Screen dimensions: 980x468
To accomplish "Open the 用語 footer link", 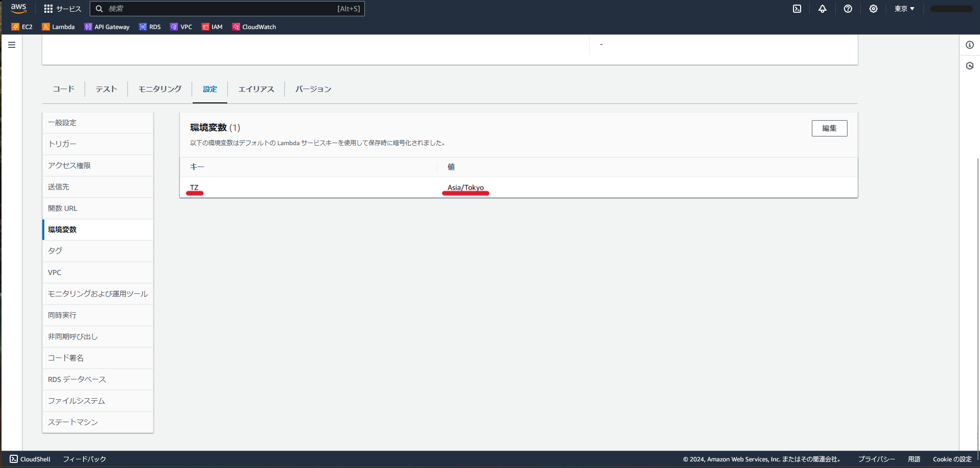I will point(914,459).
